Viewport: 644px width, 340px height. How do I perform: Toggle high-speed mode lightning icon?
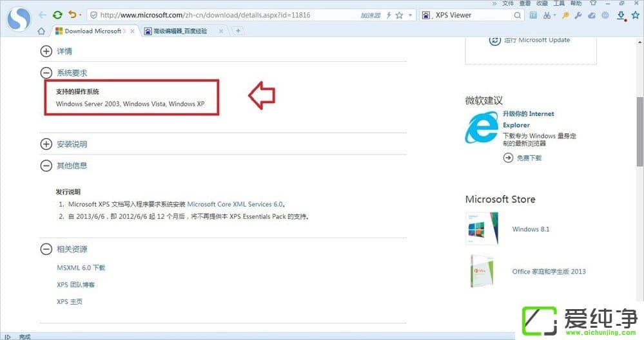389,15
